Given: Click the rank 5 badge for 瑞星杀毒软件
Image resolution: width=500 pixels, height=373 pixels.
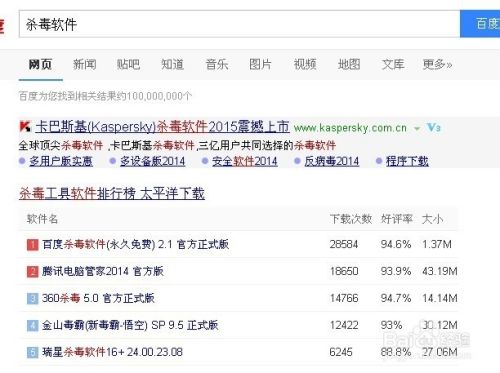Looking at the screenshot, I should click(32, 352).
